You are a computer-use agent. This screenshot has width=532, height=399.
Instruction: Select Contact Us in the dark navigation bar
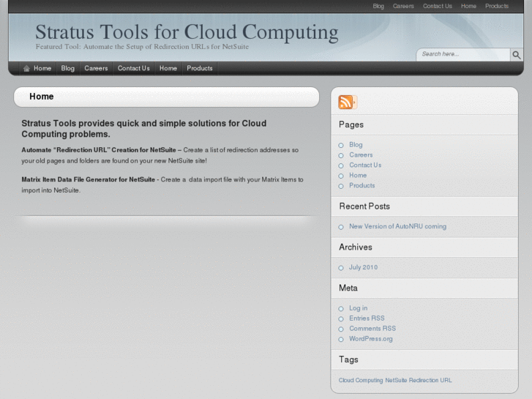pos(134,68)
